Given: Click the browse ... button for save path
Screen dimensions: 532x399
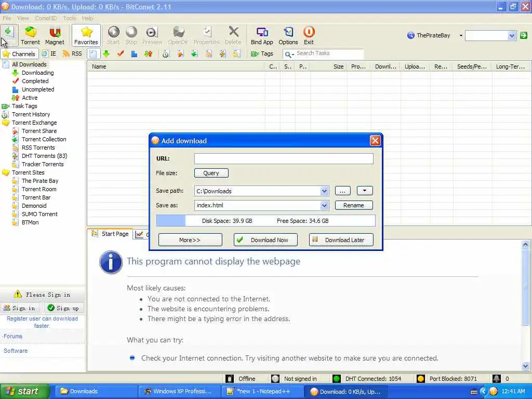Looking at the screenshot, I should tap(342, 191).
